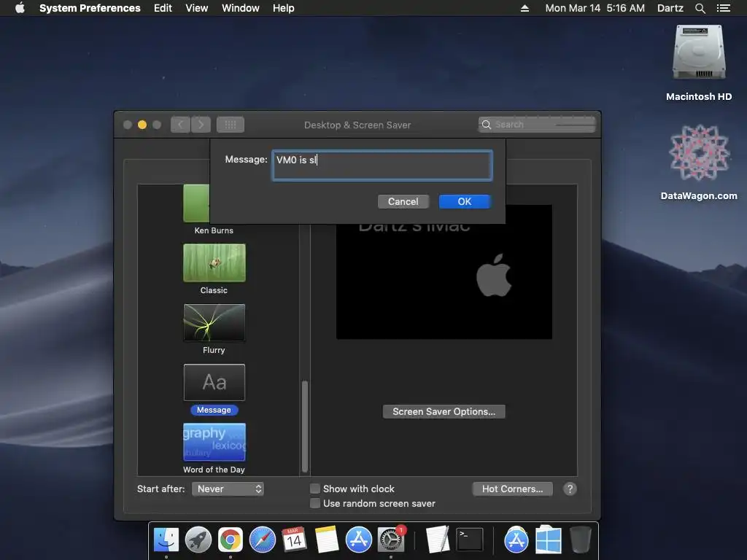The width and height of the screenshot is (747, 560).
Task: Open the Help menu
Action: click(x=283, y=8)
